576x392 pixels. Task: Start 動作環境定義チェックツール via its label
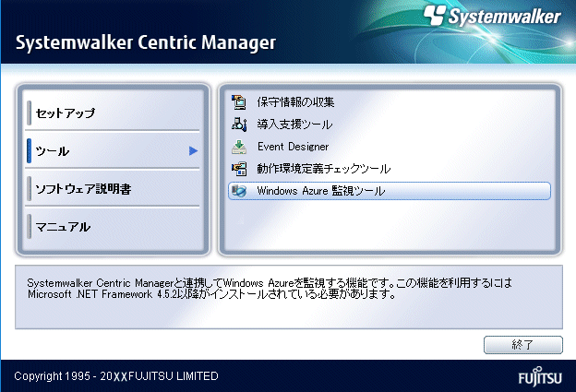[x=323, y=169]
